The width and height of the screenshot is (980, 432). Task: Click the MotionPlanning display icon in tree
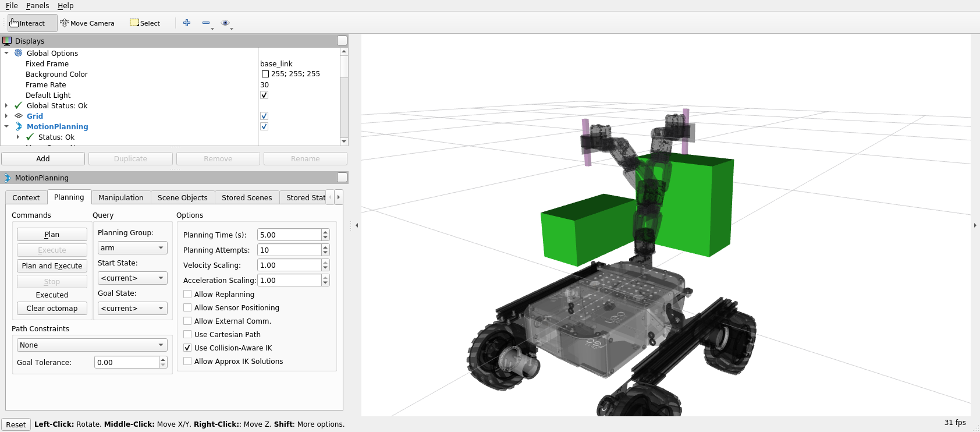pyautogui.click(x=19, y=126)
